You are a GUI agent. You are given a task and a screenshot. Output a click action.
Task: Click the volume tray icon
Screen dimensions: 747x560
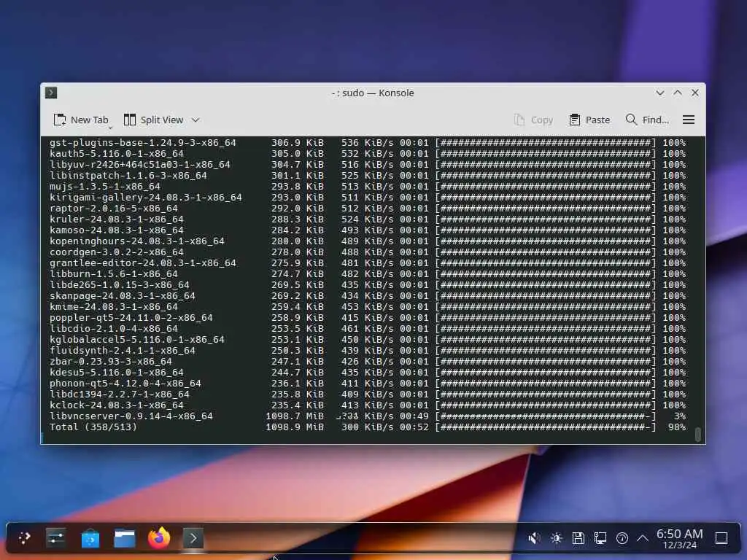[534, 538]
